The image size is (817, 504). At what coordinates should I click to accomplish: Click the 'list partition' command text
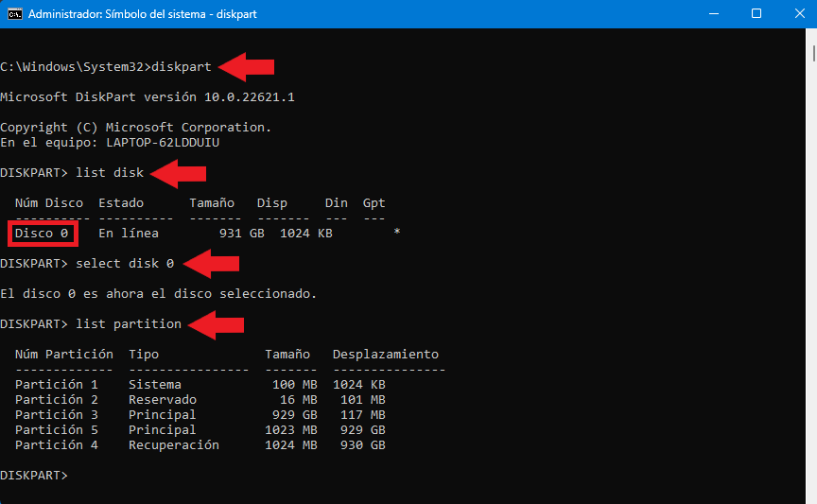coord(129,323)
